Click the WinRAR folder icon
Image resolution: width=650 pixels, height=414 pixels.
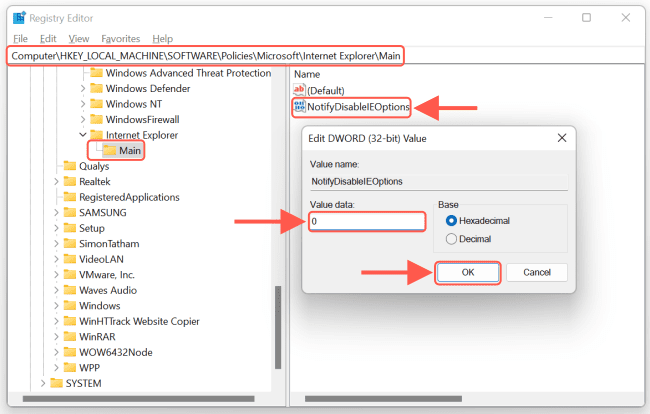70,336
